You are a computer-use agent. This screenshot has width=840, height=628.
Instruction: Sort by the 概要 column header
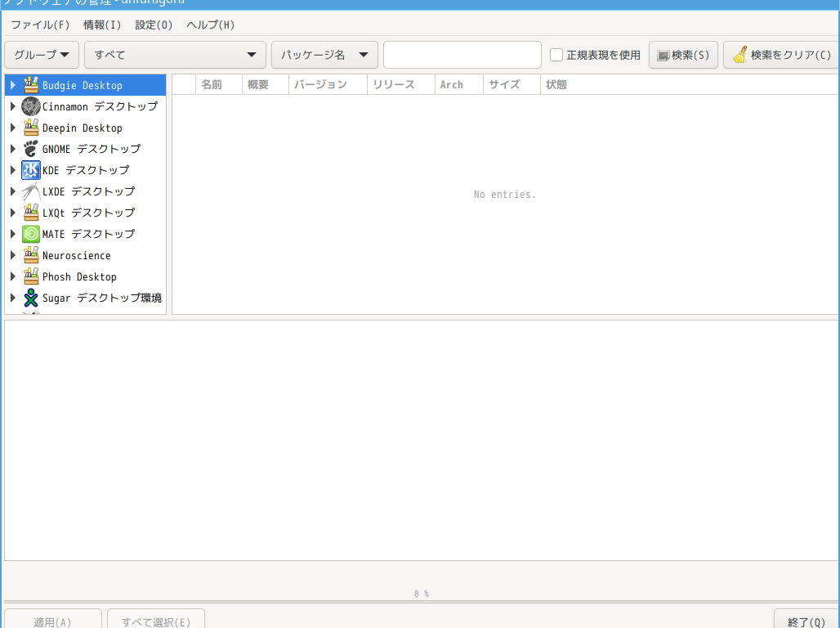[x=266, y=84]
